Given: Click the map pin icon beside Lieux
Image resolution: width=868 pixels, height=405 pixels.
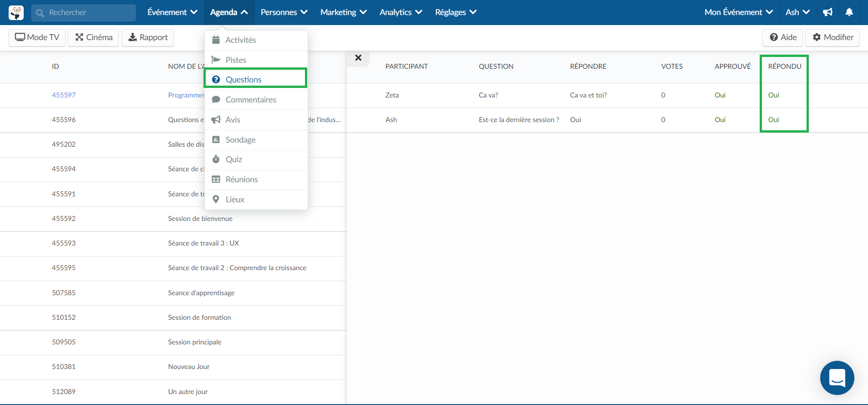Looking at the screenshot, I should pos(216,199).
